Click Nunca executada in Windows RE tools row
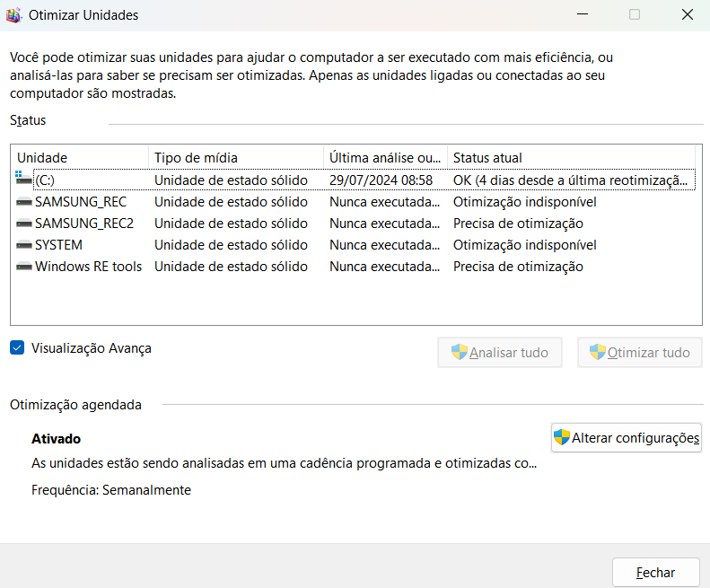Viewport: 710px width, 588px height. click(384, 267)
